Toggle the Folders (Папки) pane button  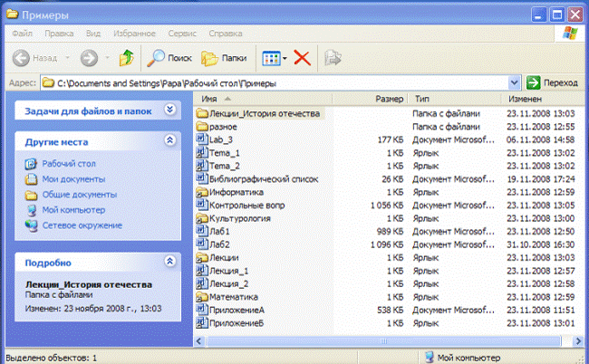click(224, 58)
